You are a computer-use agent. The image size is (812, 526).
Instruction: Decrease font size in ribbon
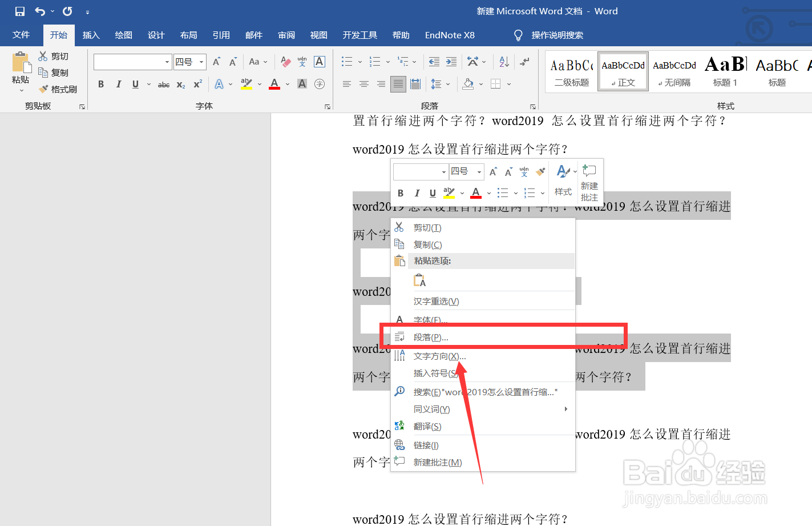pos(233,62)
